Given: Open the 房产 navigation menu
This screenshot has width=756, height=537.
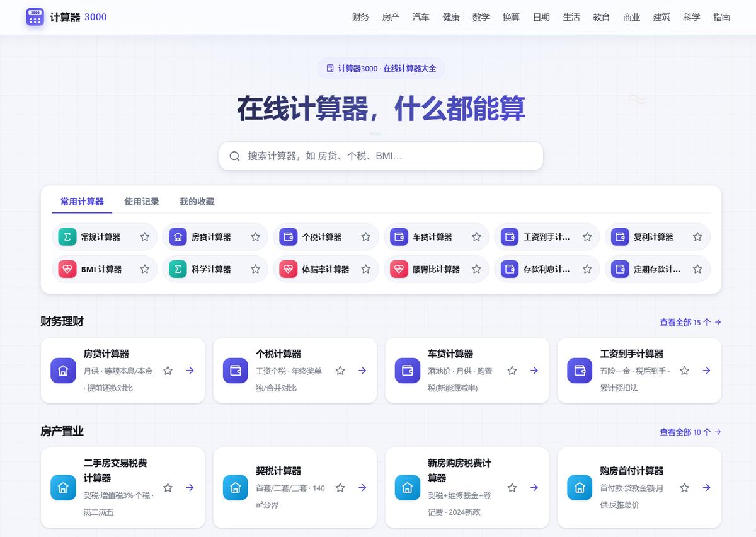Looking at the screenshot, I should tap(391, 17).
